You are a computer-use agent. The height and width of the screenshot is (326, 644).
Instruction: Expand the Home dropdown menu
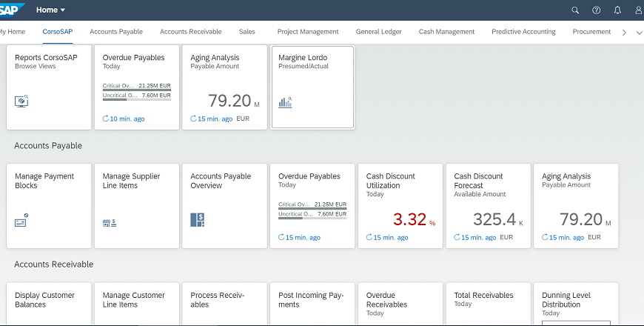(x=50, y=10)
